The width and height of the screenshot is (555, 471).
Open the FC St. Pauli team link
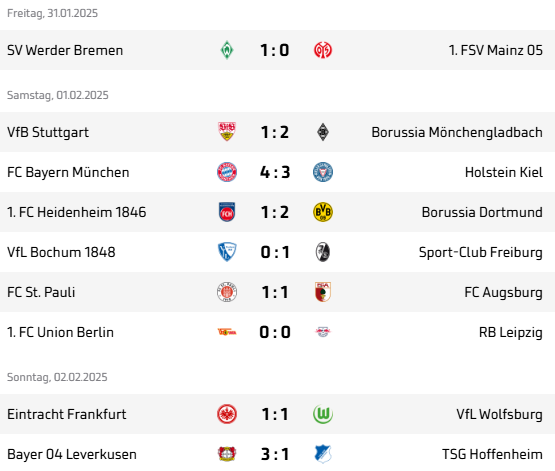coord(41,292)
